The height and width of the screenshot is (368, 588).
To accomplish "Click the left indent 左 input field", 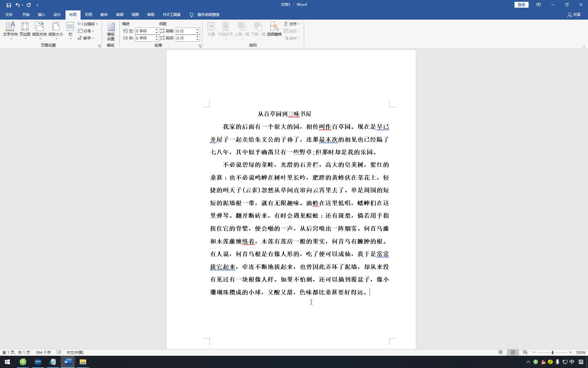I will [145, 31].
